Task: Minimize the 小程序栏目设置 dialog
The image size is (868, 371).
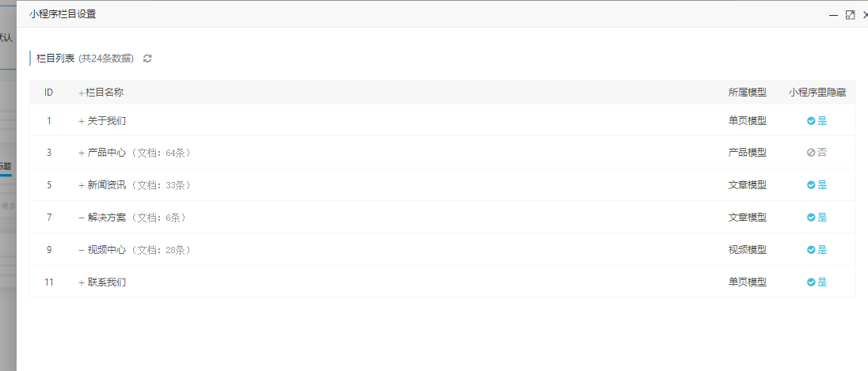Action: click(x=833, y=16)
